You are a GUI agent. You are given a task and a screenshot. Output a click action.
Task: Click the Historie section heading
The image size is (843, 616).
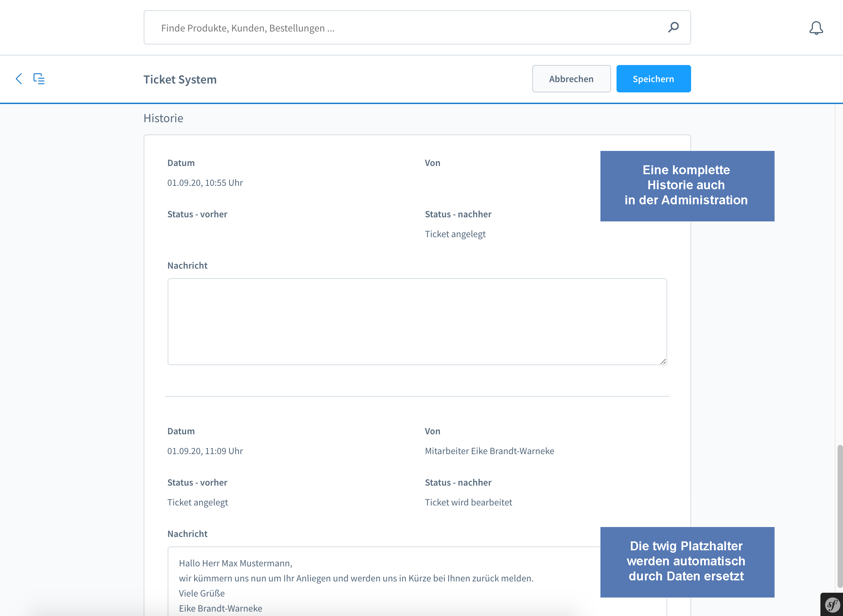(x=163, y=118)
